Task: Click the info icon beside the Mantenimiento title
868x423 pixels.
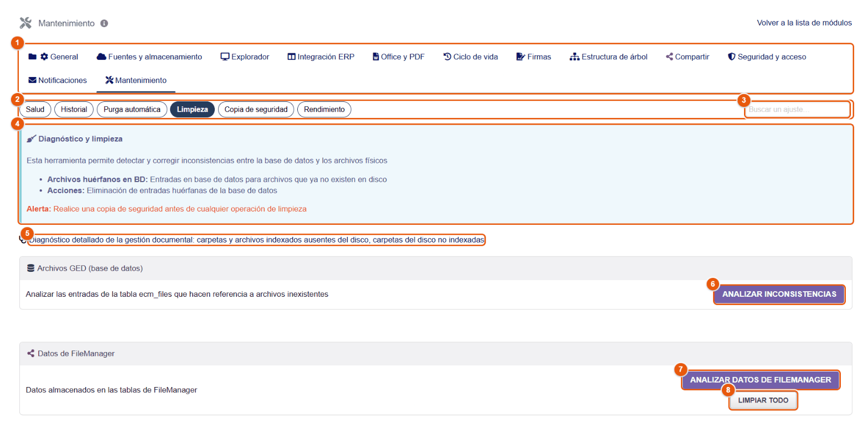Action: pyautogui.click(x=104, y=23)
